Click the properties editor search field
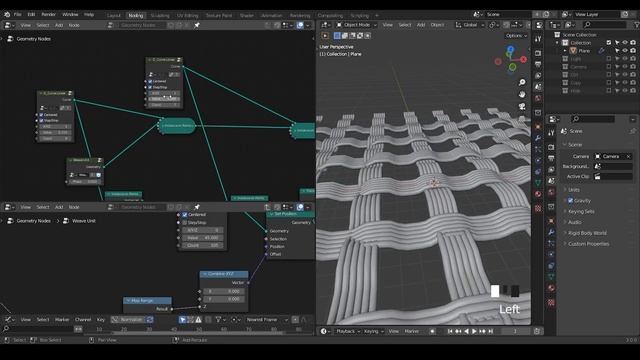The image size is (640, 360). tap(592, 119)
